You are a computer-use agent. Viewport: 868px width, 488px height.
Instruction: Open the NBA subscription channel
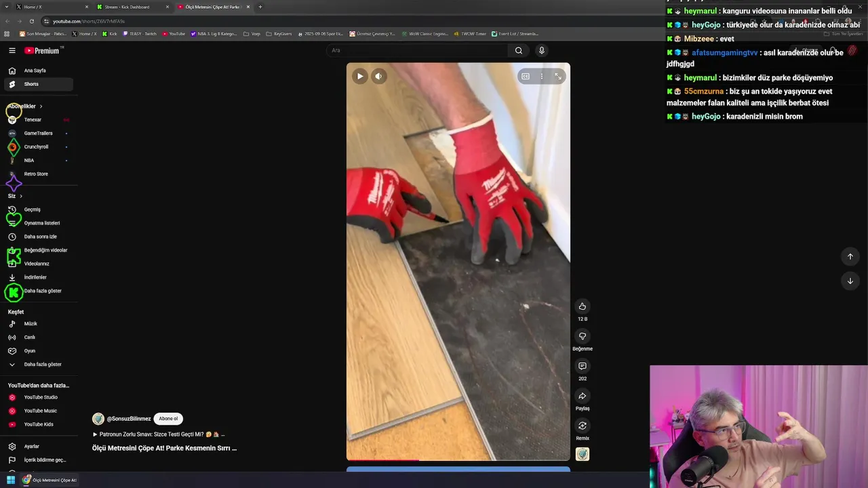pyautogui.click(x=38, y=161)
